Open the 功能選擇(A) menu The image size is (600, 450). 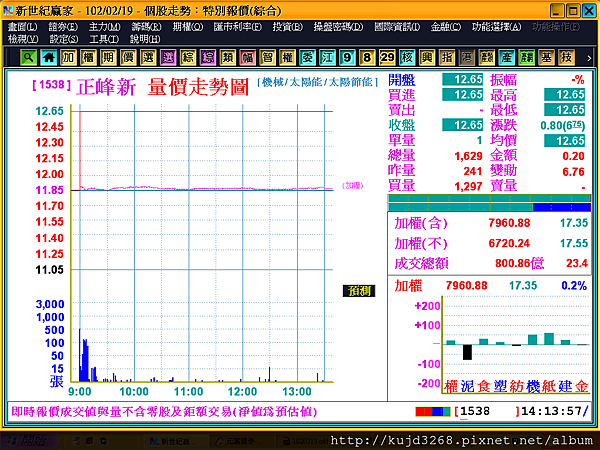point(496,27)
